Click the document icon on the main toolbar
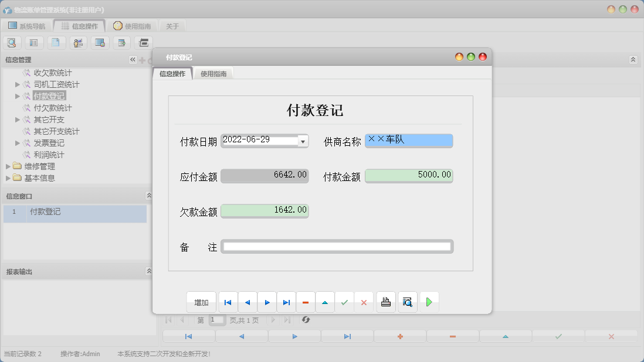The height and width of the screenshot is (362, 644). click(x=56, y=42)
